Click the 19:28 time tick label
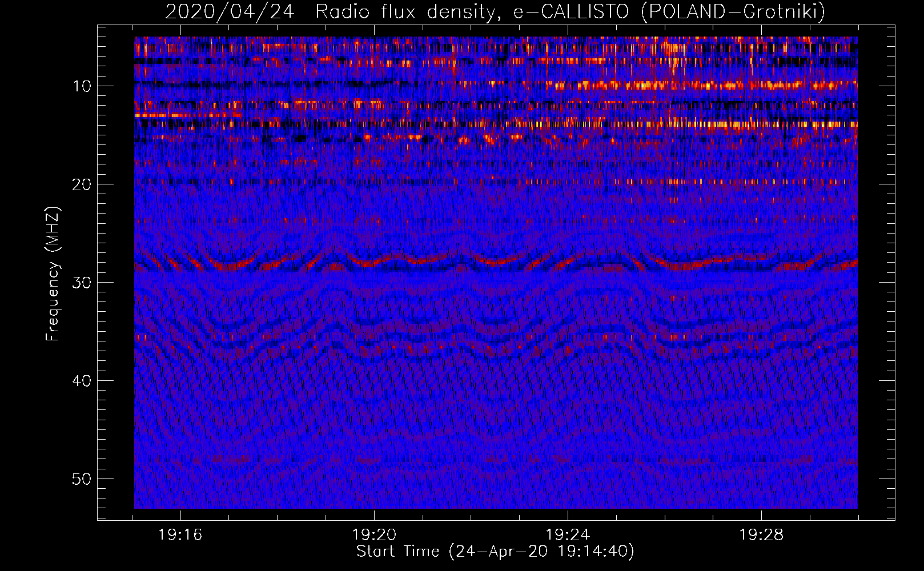The image size is (924, 571). 761,535
